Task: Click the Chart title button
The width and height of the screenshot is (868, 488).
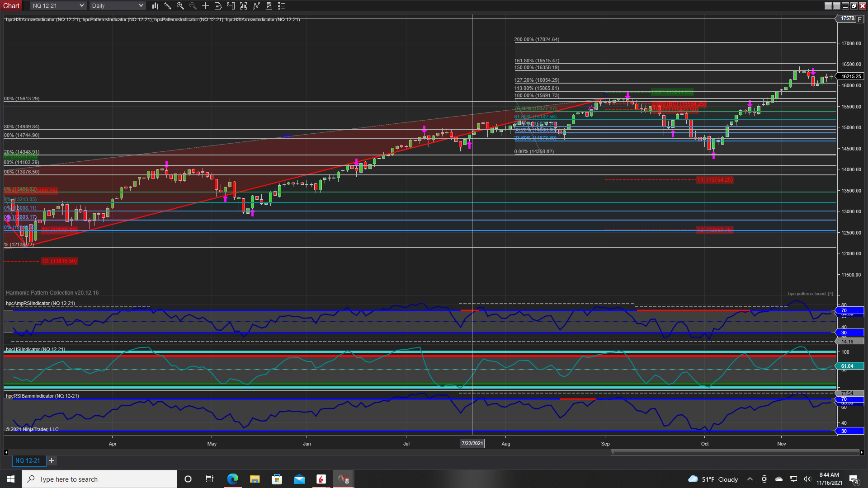Action: (11, 5)
